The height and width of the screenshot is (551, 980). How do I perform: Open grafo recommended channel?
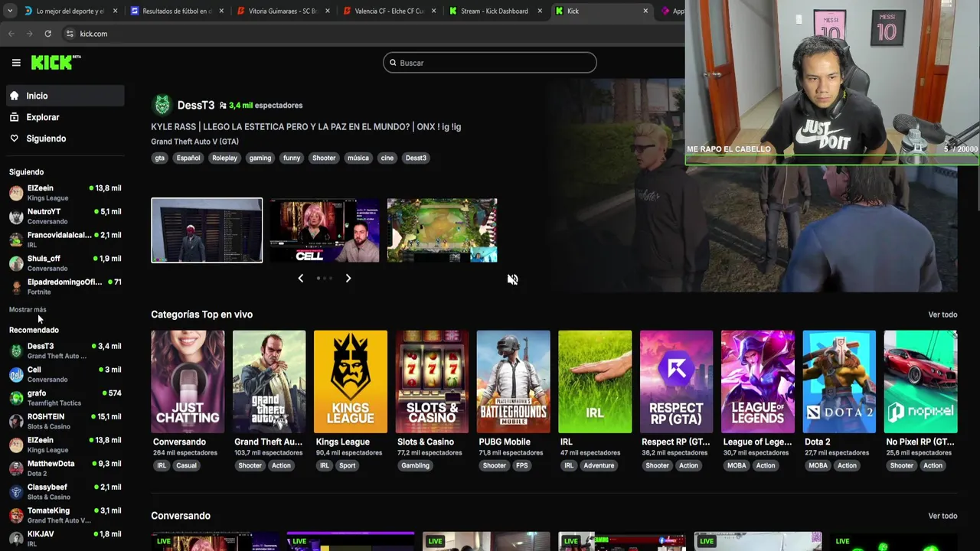[65, 398]
